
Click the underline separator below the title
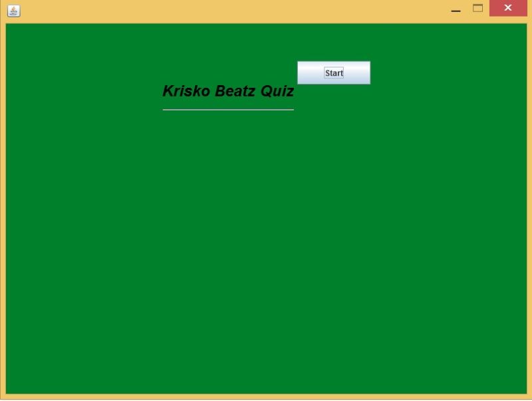[x=228, y=111]
